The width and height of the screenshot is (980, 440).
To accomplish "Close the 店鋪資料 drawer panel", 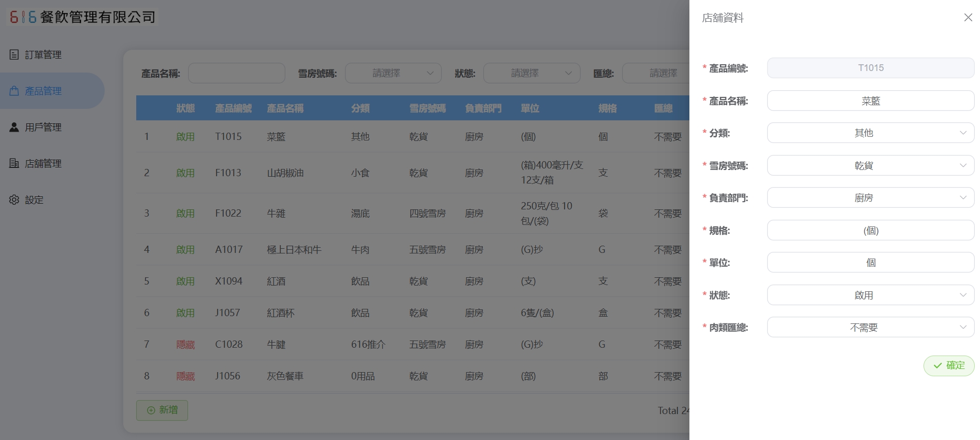I will click(x=968, y=18).
